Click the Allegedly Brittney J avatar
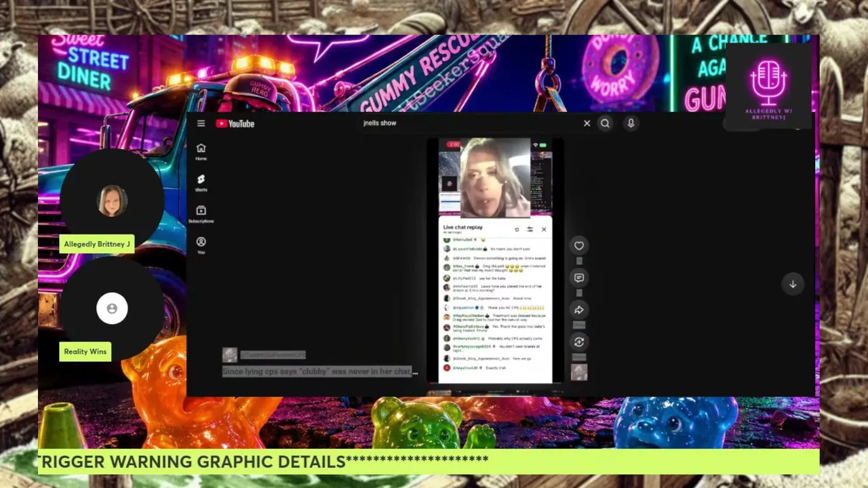868x488 pixels. pos(112,201)
